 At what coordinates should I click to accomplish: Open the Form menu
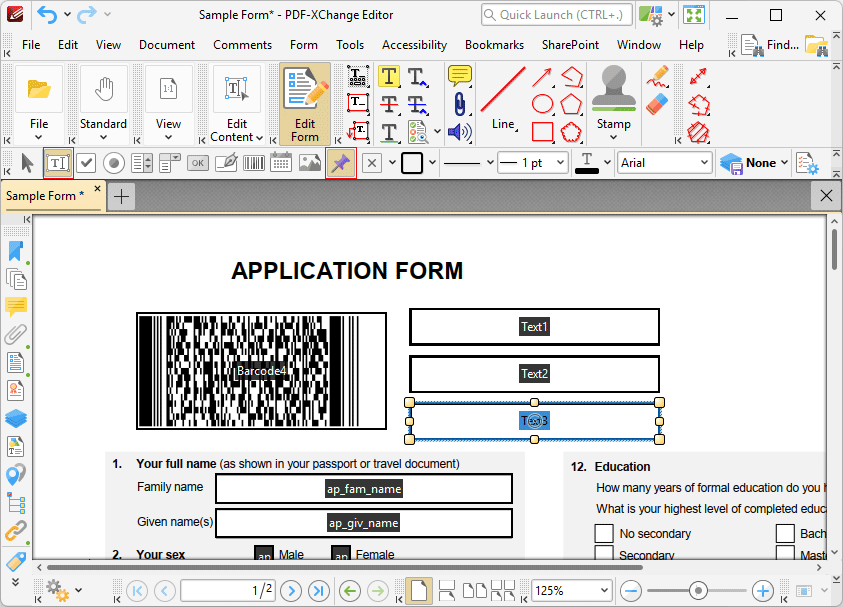tap(304, 45)
